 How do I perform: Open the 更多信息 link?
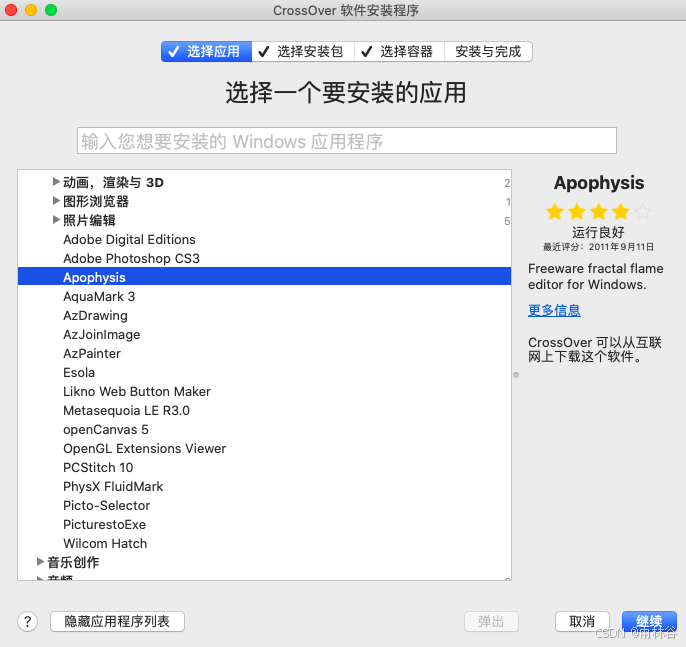pos(554,310)
